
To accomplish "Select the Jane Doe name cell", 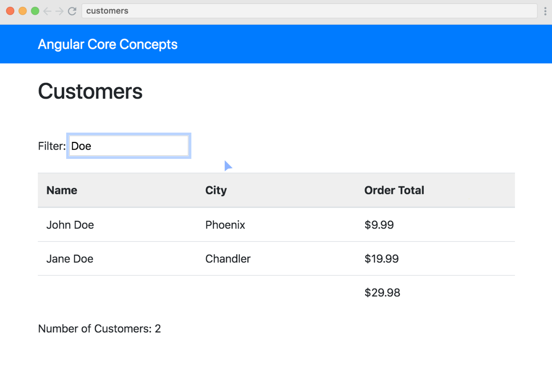I will click(70, 259).
